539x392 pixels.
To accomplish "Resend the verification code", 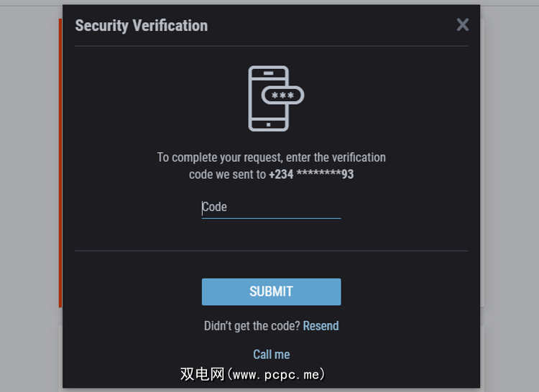I will point(321,326).
